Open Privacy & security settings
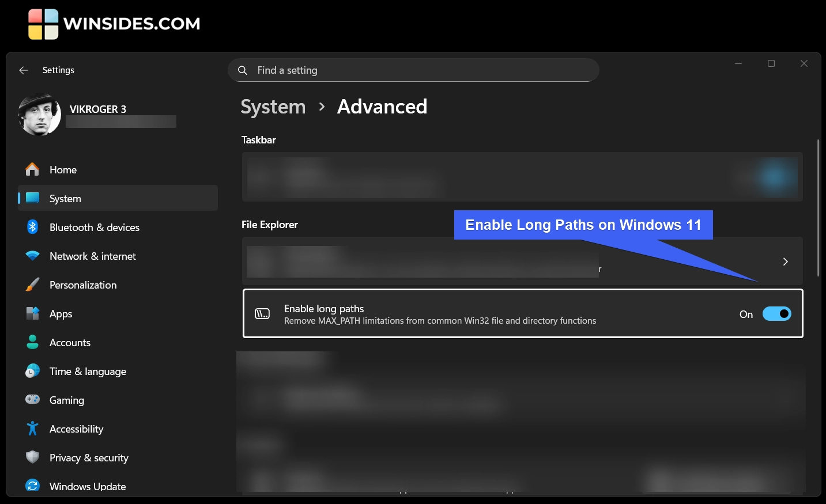Viewport: 826px width, 504px height. click(x=89, y=457)
